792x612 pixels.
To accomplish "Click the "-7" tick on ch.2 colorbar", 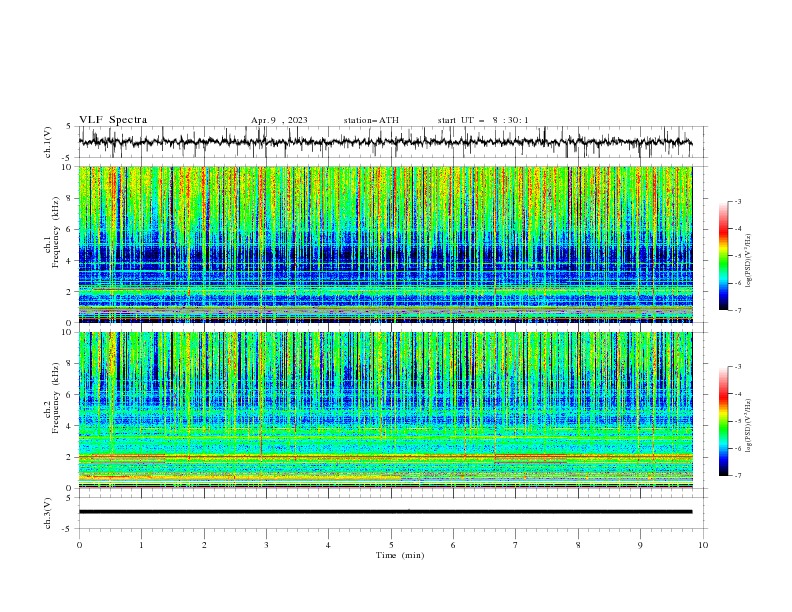I will 737,475.
